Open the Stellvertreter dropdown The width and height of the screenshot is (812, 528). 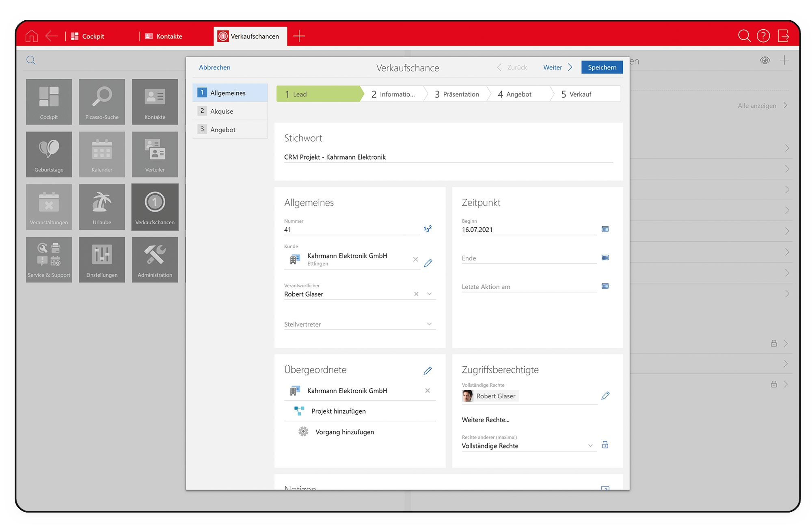[x=429, y=324]
